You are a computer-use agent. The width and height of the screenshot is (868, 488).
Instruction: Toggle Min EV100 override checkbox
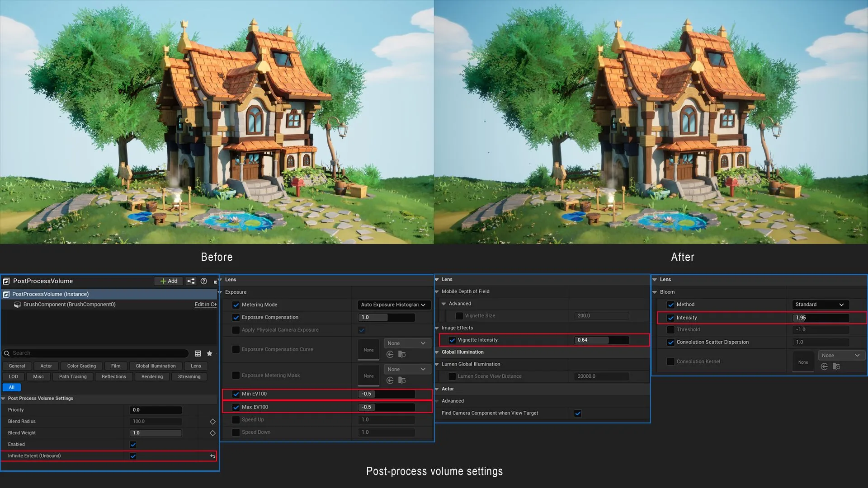[236, 394]
